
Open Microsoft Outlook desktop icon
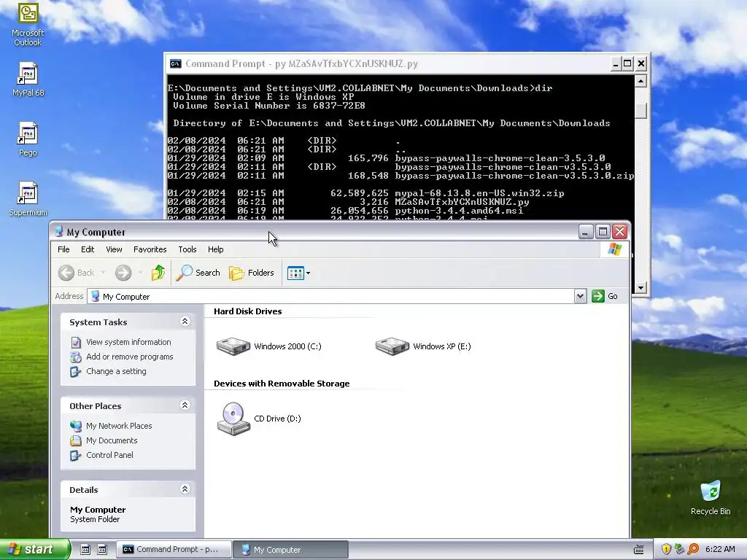coord(28,24)
